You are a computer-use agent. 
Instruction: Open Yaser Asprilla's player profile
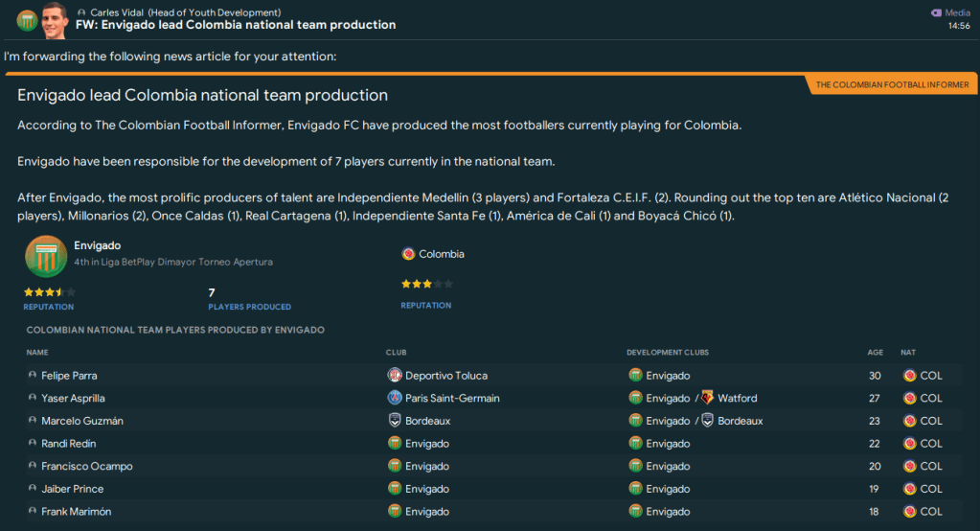coord(73,398)
